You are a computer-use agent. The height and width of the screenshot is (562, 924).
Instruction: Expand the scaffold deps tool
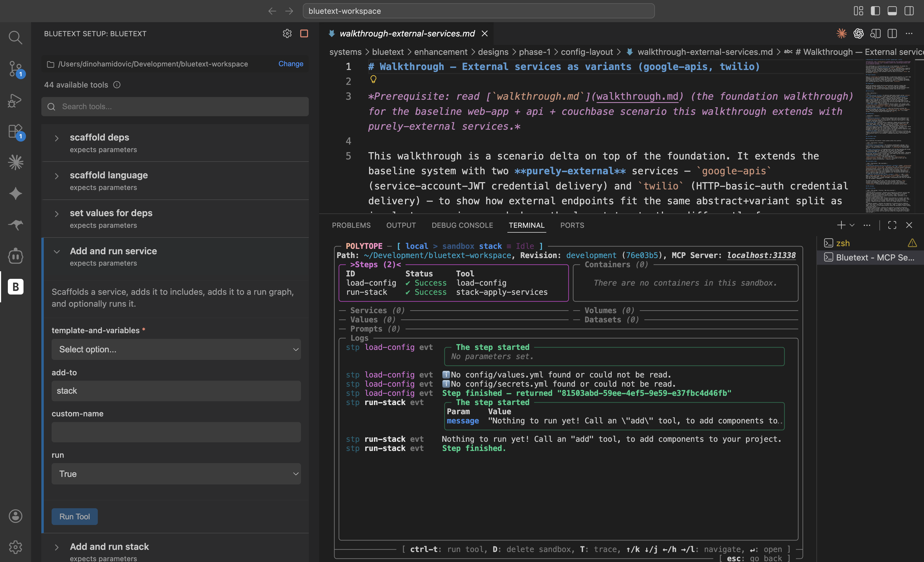click(175, 143)
